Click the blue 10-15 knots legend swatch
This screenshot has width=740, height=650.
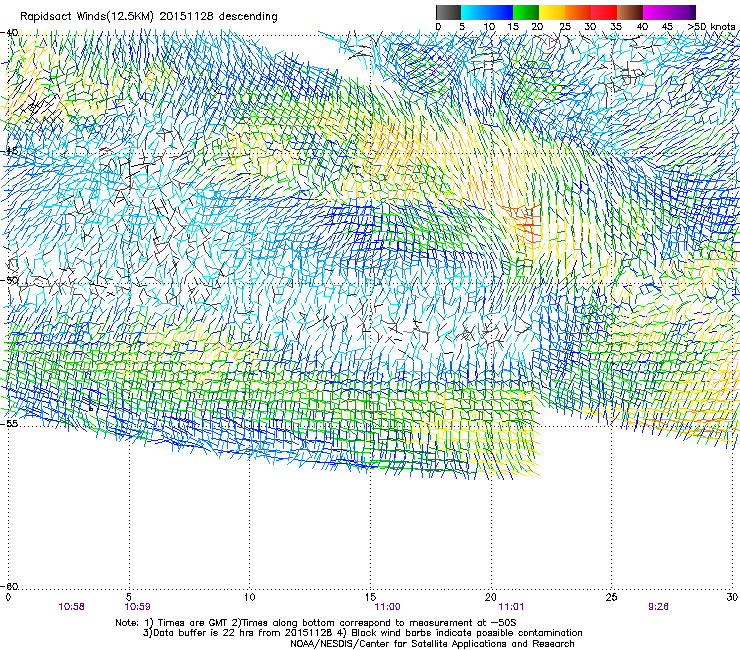coord(500,12)
